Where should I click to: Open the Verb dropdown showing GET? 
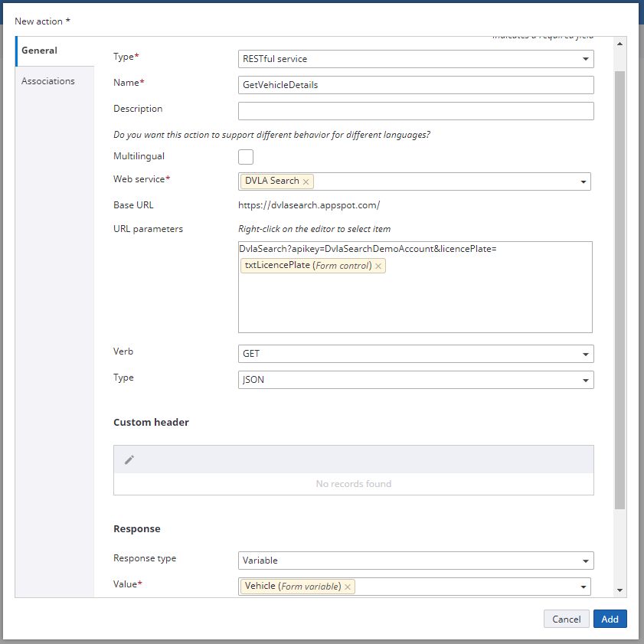coord(585,354)
